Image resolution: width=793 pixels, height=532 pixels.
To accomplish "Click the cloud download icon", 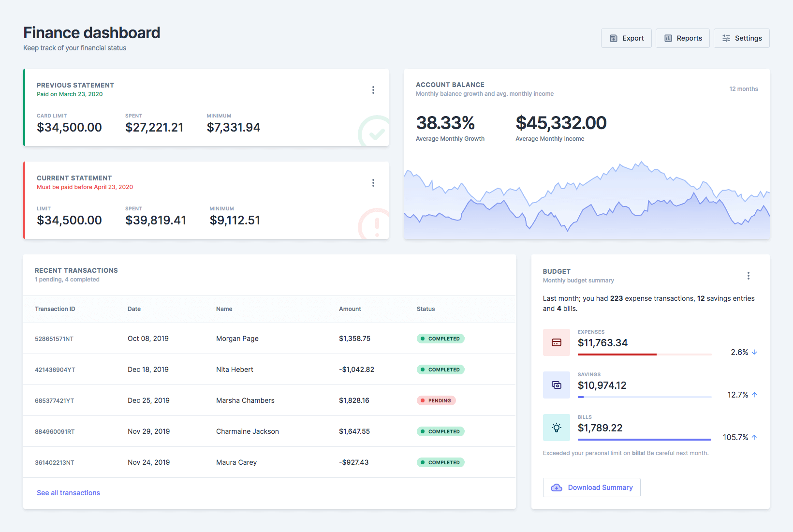I will click(557, 488).
